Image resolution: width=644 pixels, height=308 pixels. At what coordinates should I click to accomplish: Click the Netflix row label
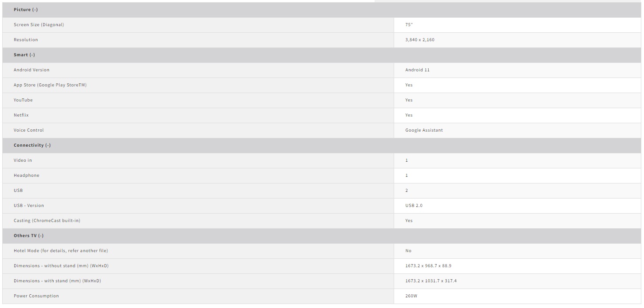(21, 115)
